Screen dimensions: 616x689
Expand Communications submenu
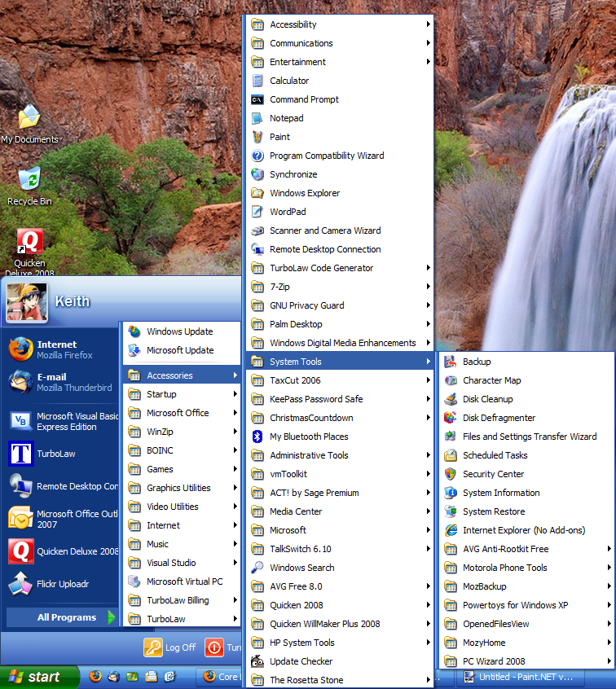point(340,43)
